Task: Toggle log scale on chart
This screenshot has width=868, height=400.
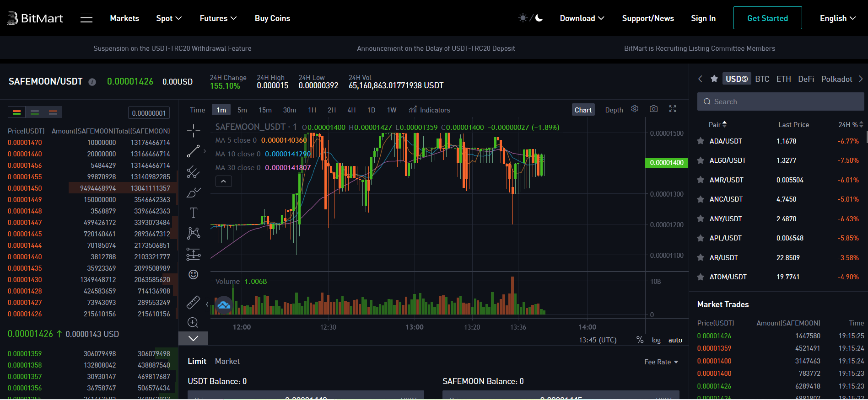Action: (x=656, y=340)
